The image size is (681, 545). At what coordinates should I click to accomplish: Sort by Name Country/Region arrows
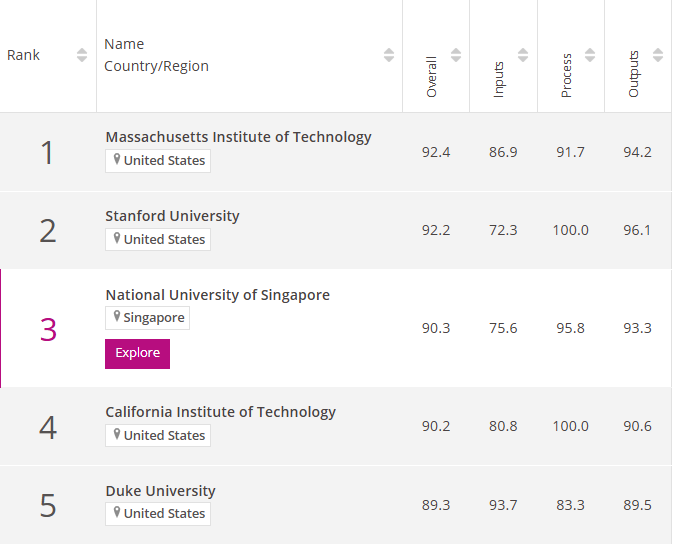coord(389,55)
